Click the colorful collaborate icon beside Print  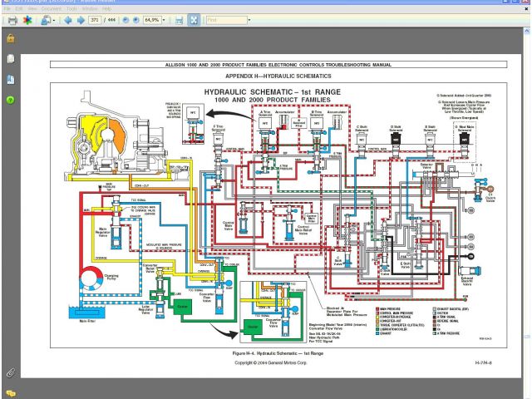pos(29,19)
